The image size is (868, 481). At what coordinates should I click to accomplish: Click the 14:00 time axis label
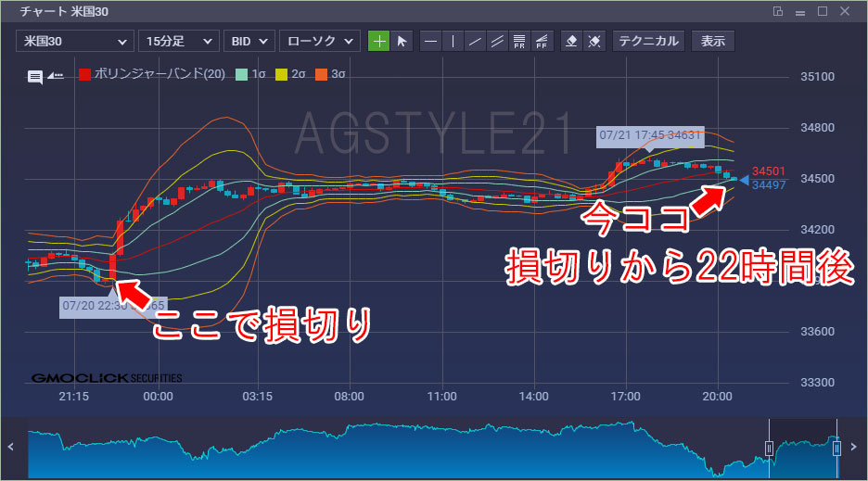pos(533,397)
